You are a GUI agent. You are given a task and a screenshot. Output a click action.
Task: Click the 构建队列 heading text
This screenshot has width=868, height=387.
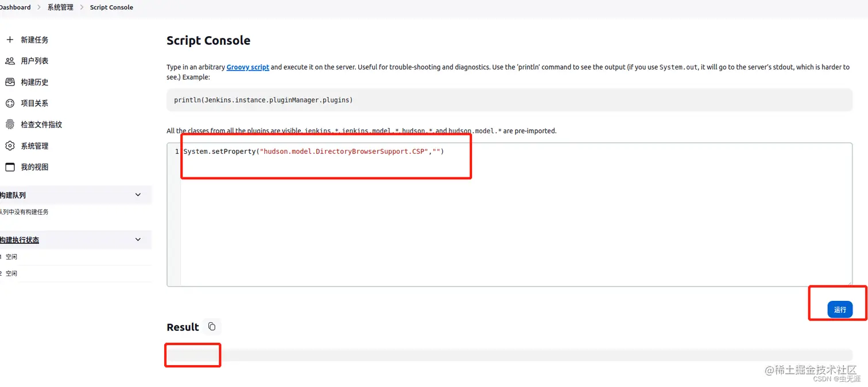[13, 196]
